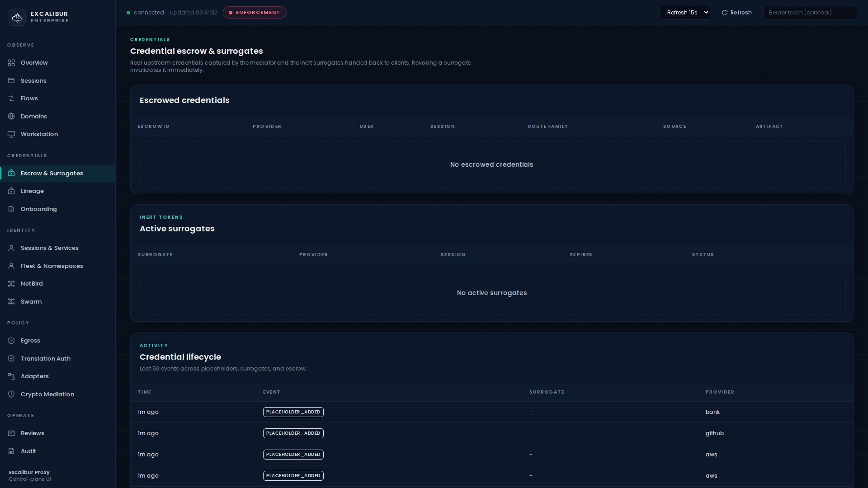This screenshot has height=488, width=868.
Task: Click the Overview grid icon
Action: point(11,63)
